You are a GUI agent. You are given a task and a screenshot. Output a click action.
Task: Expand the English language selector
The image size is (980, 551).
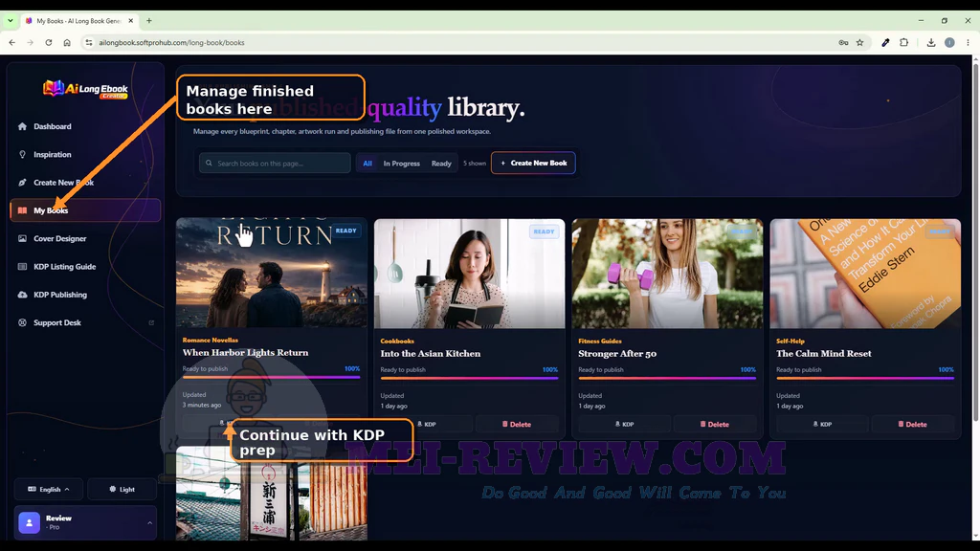click(x=49, y=489)
